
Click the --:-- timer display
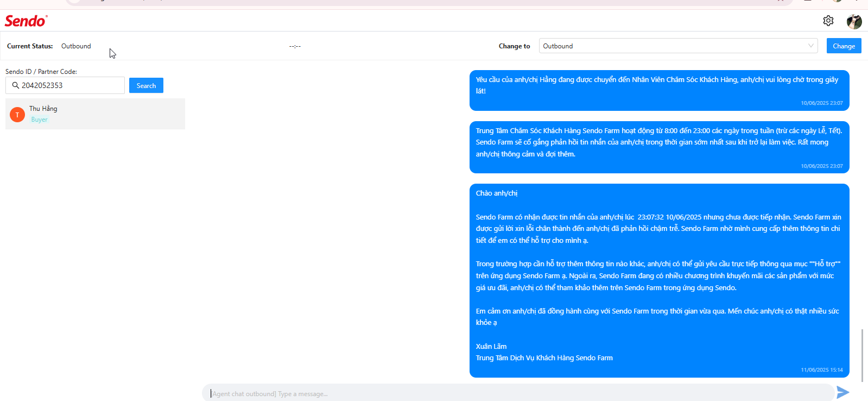pyautogui.click(x=295, y=46)
